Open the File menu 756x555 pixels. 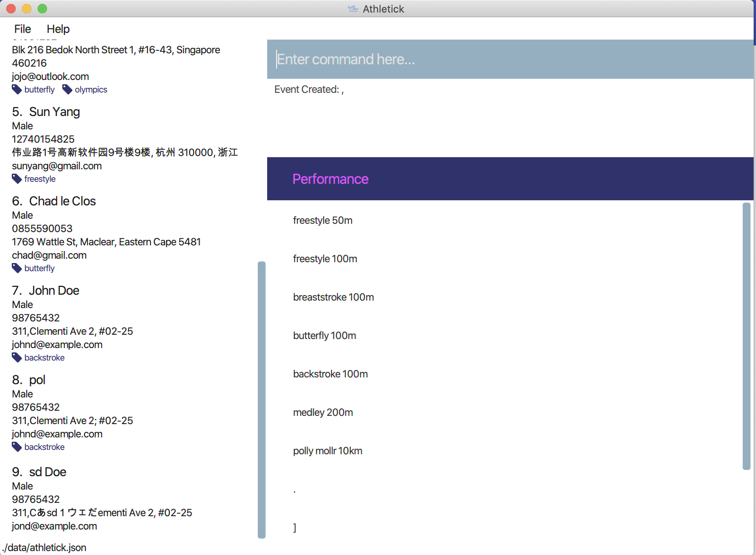[22, 29]
